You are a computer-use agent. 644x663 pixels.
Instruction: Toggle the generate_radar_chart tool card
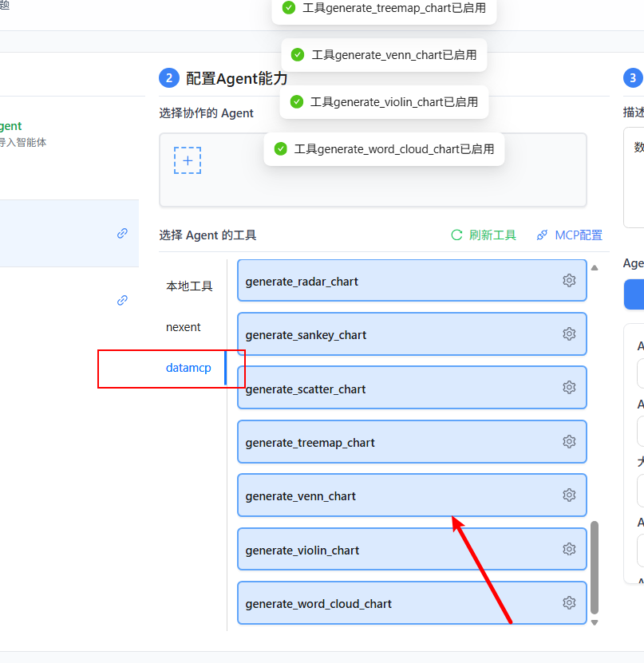412,280
